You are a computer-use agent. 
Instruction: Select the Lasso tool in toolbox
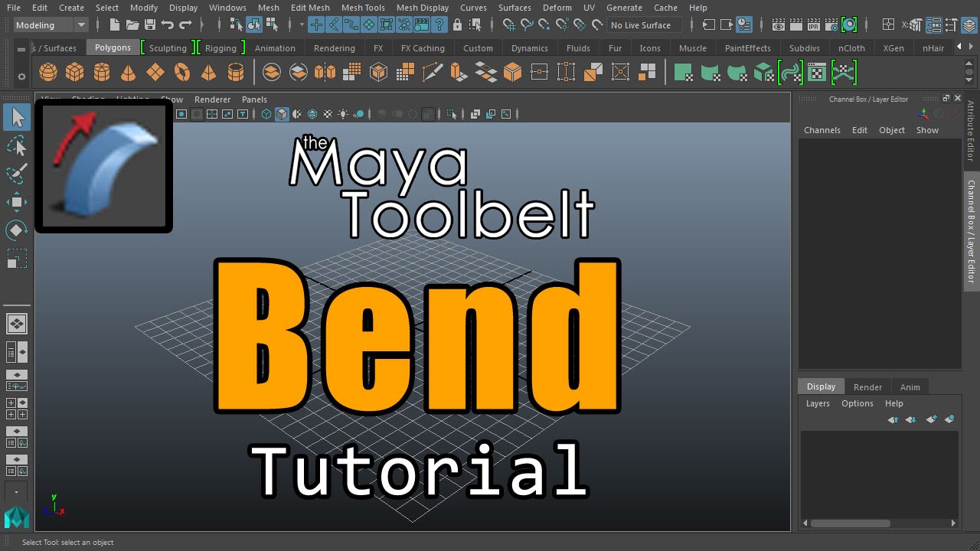click(x=17, y=145)
